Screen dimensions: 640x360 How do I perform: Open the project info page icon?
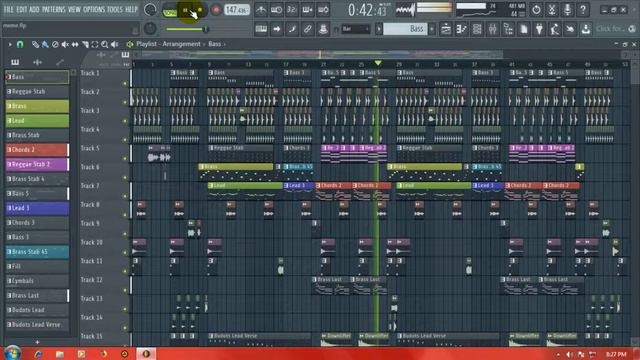click(524, 29)
